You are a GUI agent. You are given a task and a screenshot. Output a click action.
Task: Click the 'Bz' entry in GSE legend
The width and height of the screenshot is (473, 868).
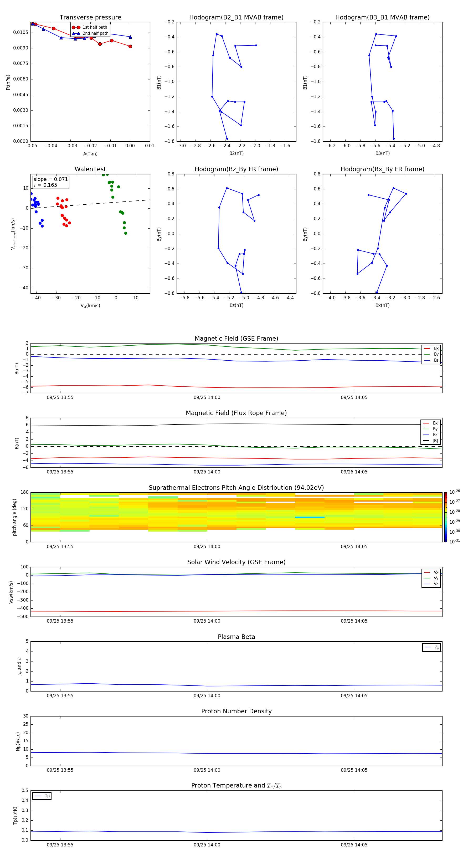[431, 360]
